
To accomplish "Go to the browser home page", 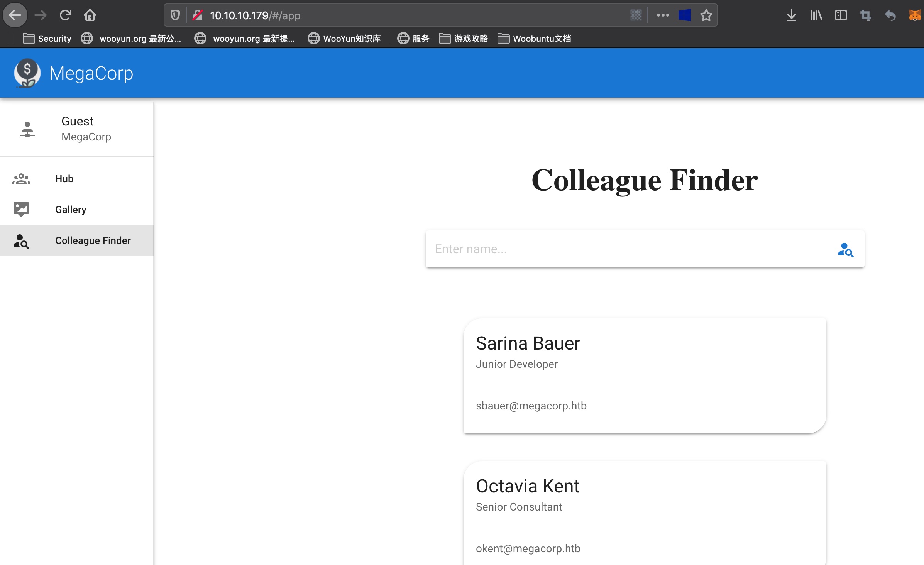I will 90,15.
